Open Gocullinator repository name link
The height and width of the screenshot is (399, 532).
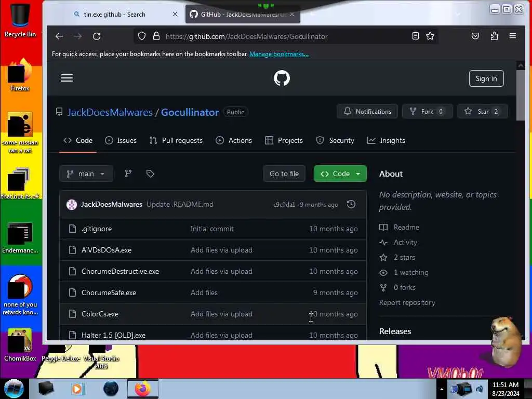pyautogui.click(x=190, y=112)
